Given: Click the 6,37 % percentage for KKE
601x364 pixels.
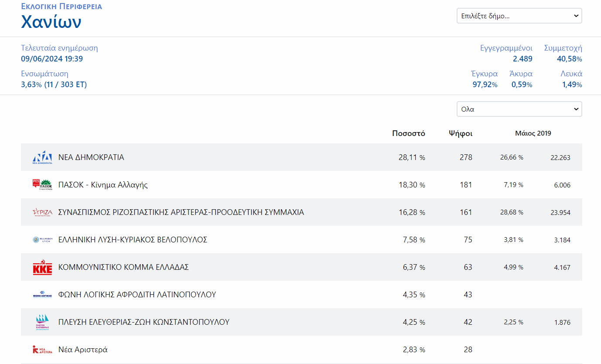Looking at the screenshot, I should pyautogui.click(x=414, y=267).
